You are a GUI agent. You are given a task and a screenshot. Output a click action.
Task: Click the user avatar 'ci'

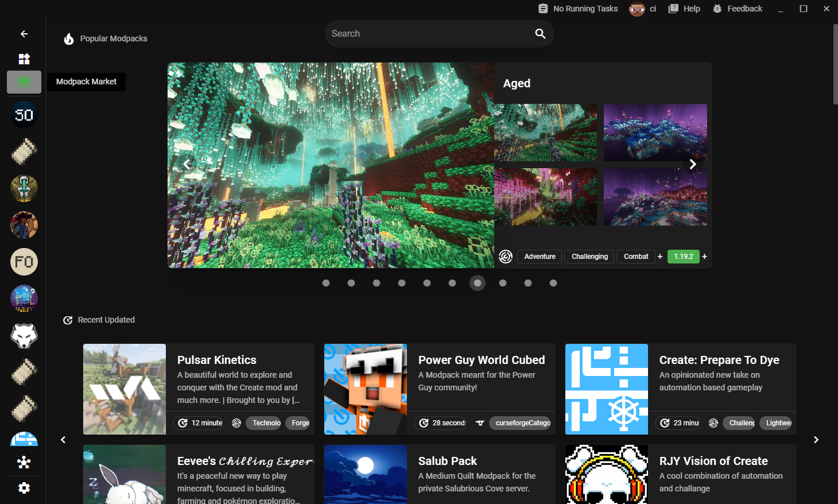pyautogui.click(x=637, y=9)
